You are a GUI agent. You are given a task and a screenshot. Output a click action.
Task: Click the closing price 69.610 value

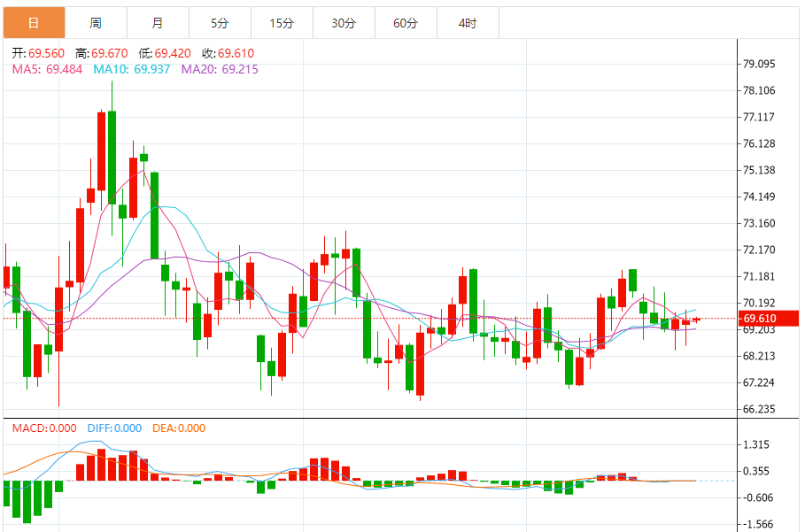(x=236, y=53)
